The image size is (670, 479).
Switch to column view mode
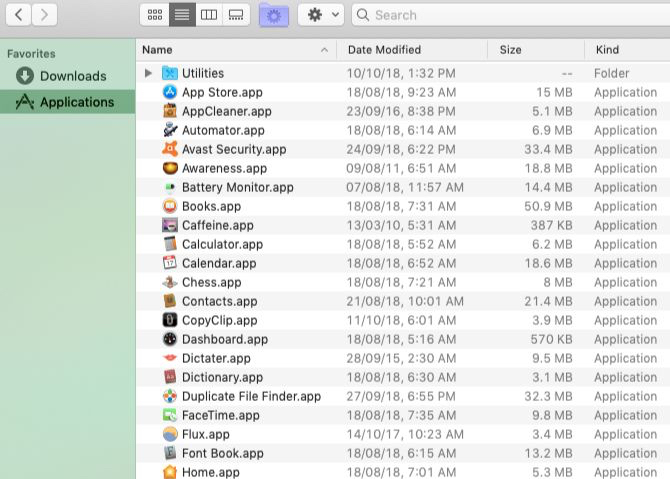[208, 15]
